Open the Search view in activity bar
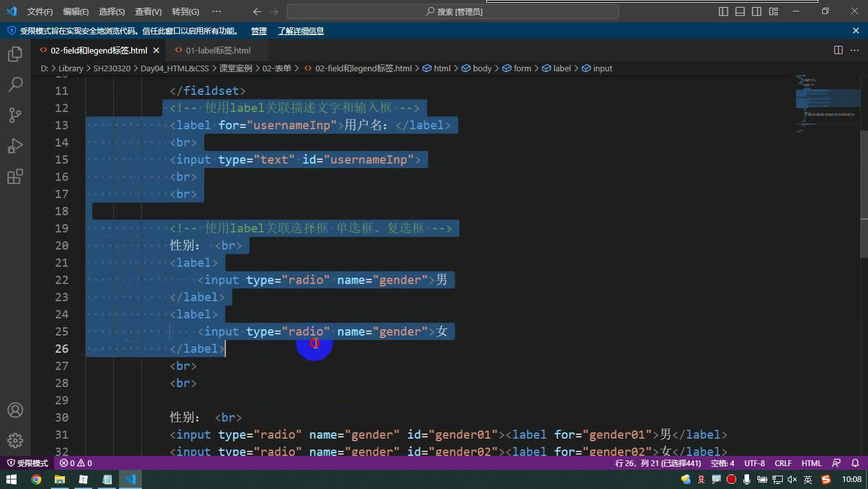This screenshot has width=868, height=489. coord(15,85)
